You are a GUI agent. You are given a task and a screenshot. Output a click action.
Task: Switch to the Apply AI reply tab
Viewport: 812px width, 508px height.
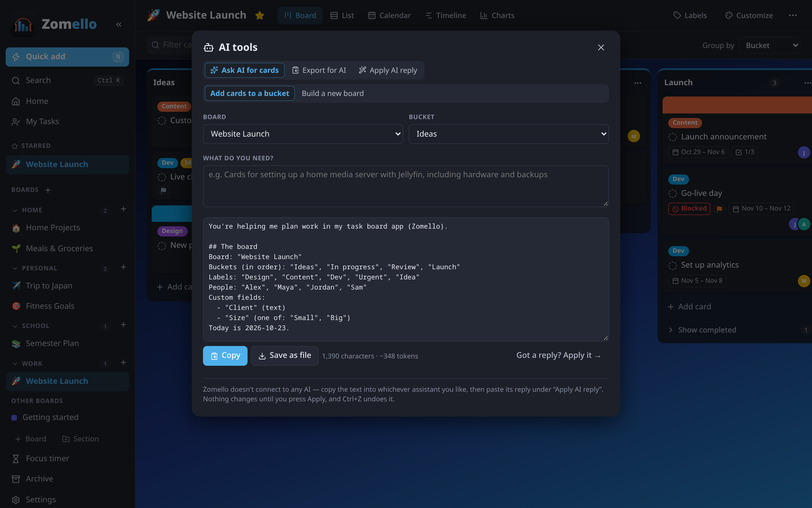click(388, 70)
